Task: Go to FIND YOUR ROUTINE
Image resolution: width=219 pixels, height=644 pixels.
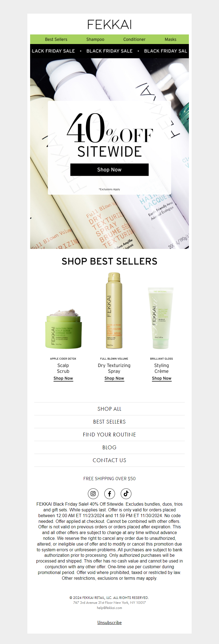Action: tap(109, 435)
